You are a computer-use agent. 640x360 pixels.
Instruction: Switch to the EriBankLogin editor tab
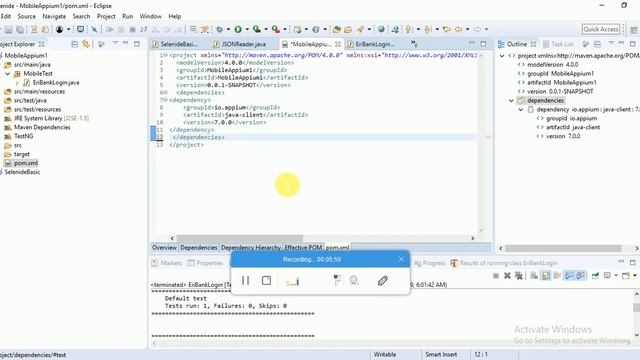[x=375, y=44]
